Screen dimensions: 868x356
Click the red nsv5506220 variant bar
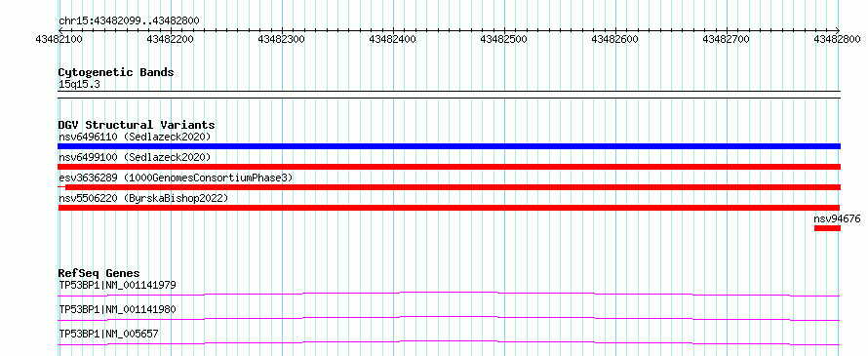click(x=449, y=208)
